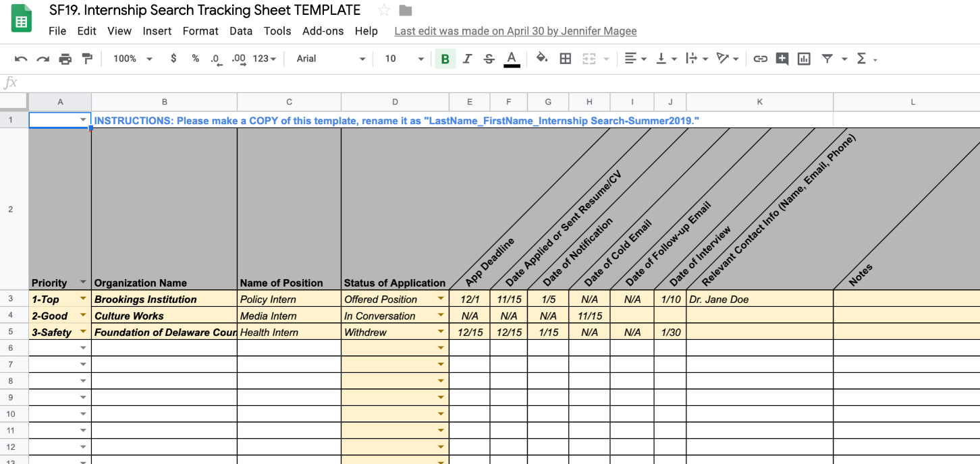Click the Print icon
This screenshot has height=464, width=980.
pyautogui.click(x=65, y=59)
